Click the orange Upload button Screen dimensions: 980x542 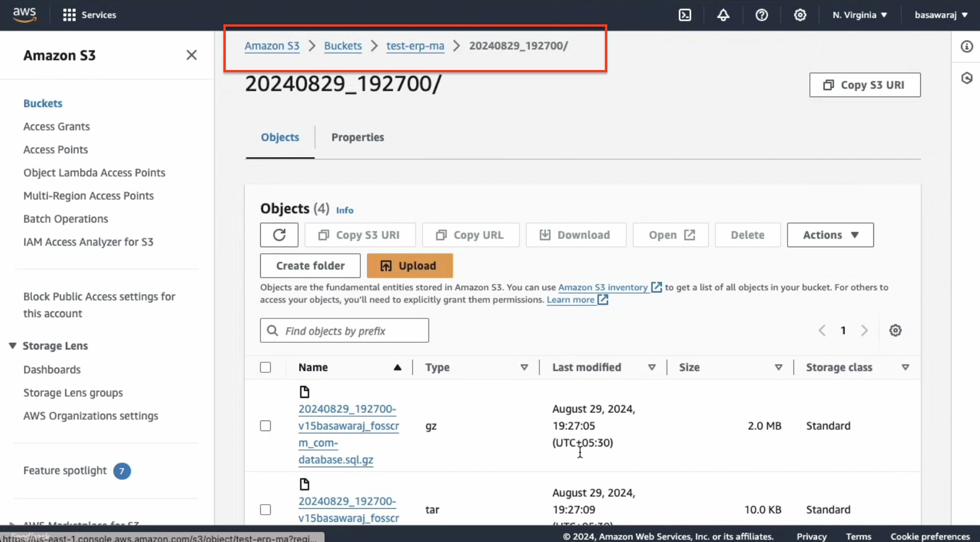tap(409, 266)
